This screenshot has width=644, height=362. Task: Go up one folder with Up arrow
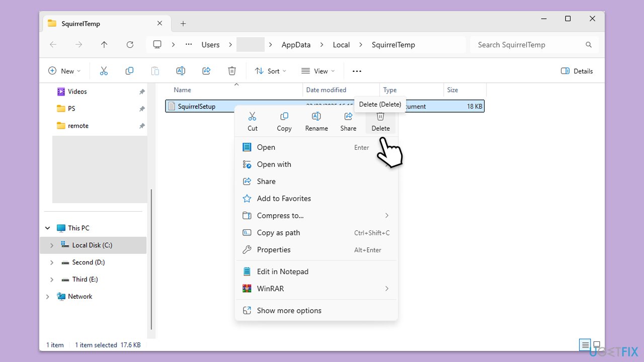[104, 45]
